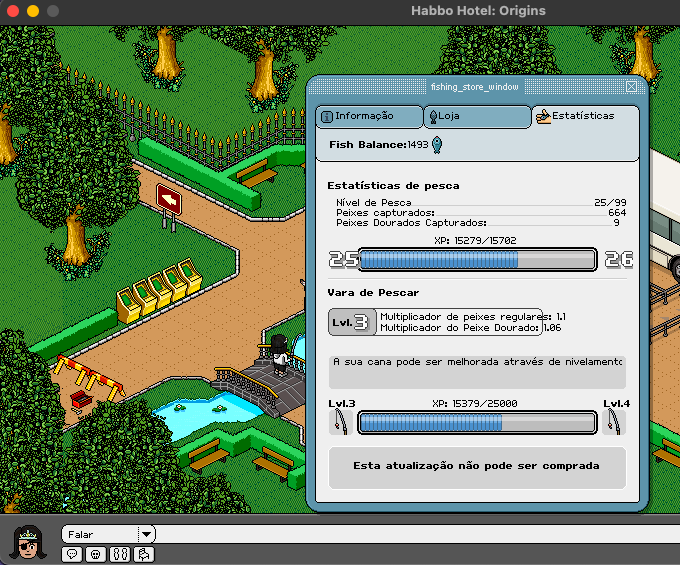Click the Lvl.4 fishing rod icon
This screenshot has height=565, width=680.
pyautogui.click(x=615, y=422)
